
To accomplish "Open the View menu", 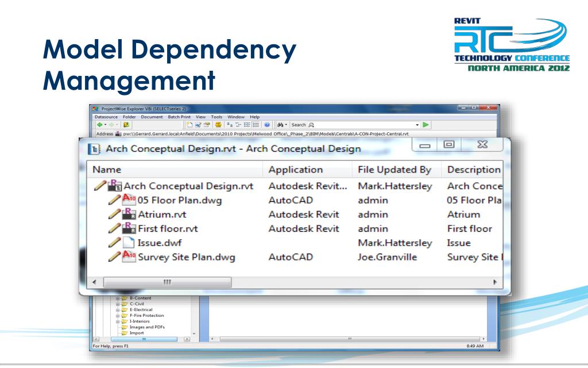I will (x=200, y=117).
